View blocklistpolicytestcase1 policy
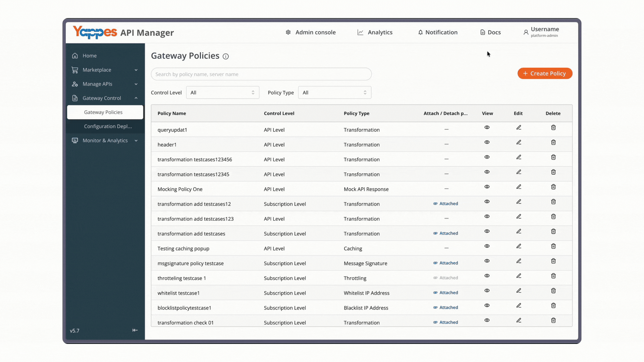This screenshot has height=362, width=644. 487,305
